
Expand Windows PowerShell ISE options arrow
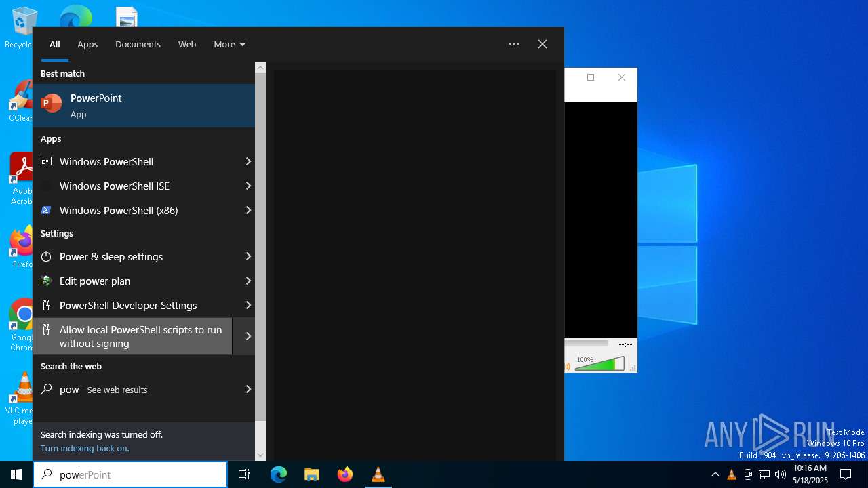tap(248, 186)
